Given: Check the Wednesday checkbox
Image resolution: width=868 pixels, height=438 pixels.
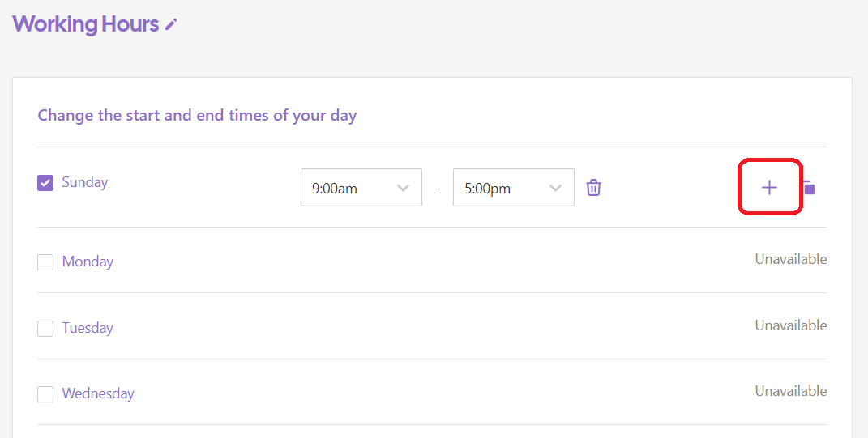Looking at the screenshot, I should point(45,394).
